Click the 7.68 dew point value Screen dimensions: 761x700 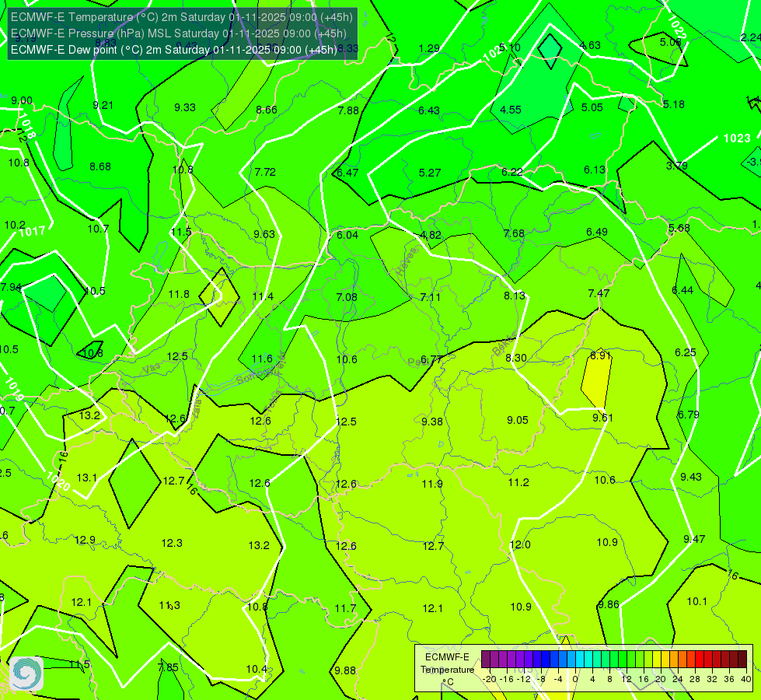(514, 233)
